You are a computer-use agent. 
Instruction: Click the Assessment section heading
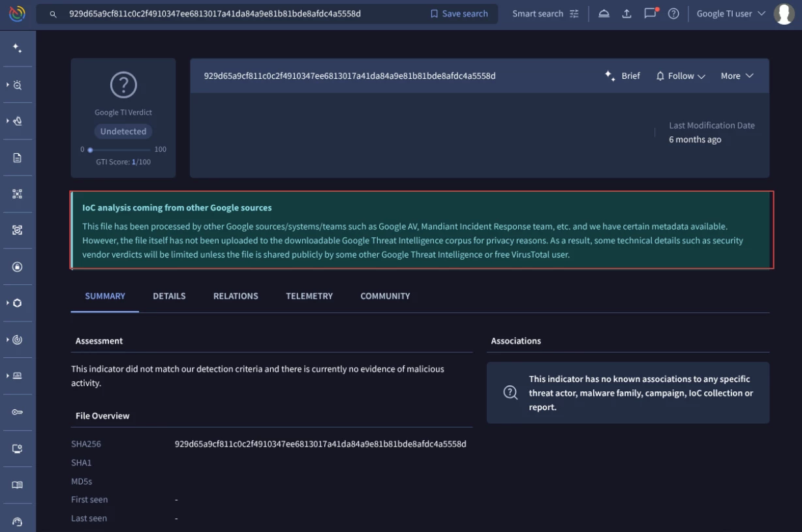[x=99, y=341]
